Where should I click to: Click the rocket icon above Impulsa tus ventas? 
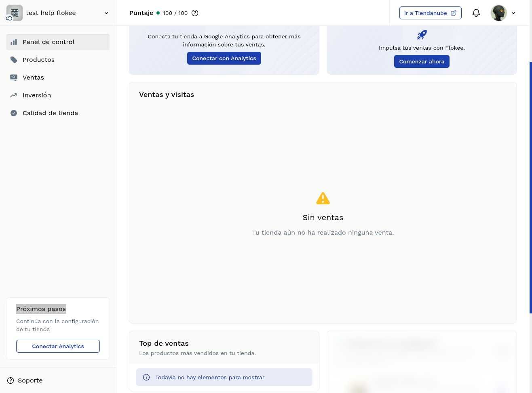coord(422,35)
